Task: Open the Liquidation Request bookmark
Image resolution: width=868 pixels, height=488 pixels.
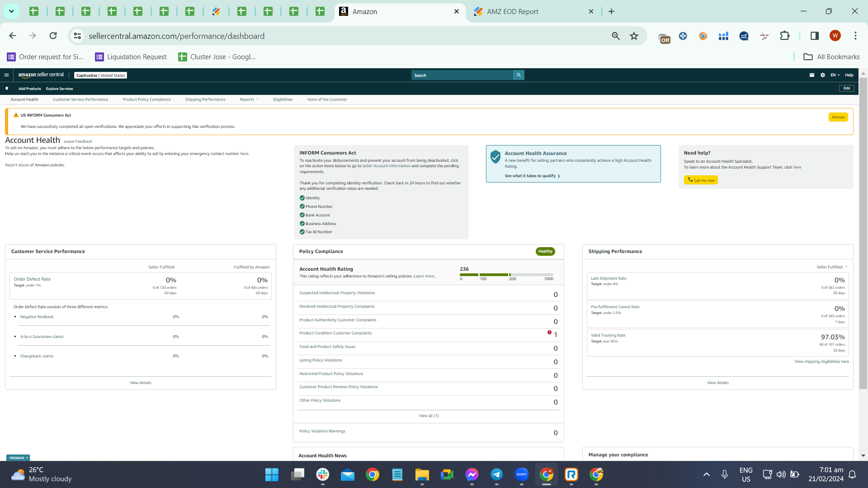Action: pyautogui.click(x=131, y=56)
